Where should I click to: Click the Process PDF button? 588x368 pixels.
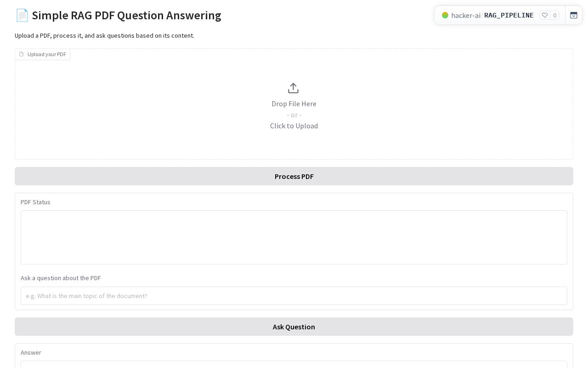294,176
